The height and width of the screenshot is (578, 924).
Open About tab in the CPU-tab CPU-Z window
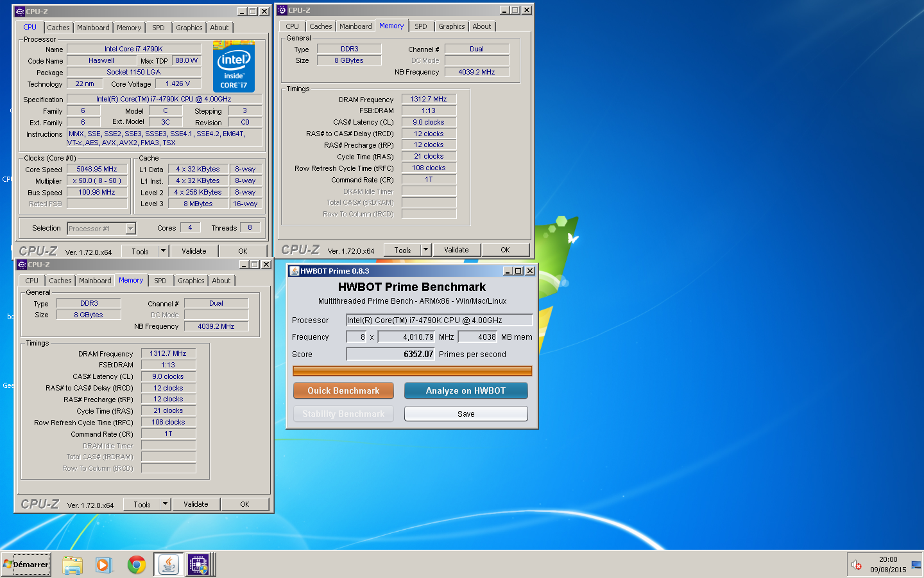(219, 28)
